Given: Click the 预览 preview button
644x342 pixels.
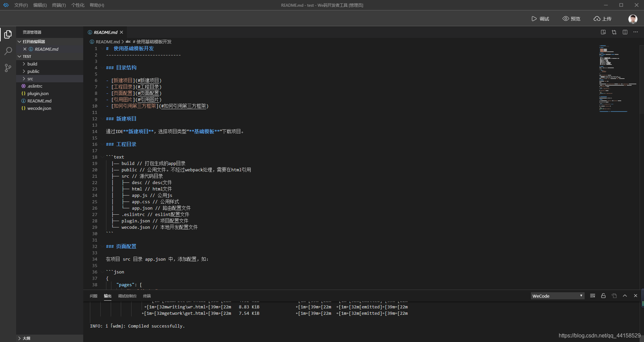Looking at the screenshot, I should [571, 19].
